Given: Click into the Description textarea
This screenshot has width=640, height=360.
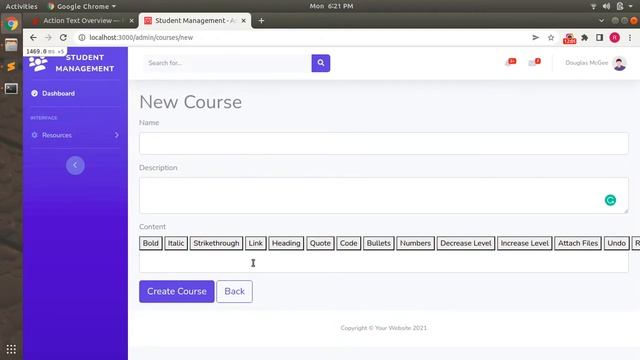Looking at the screenshot, I should [x=384, y=195].
